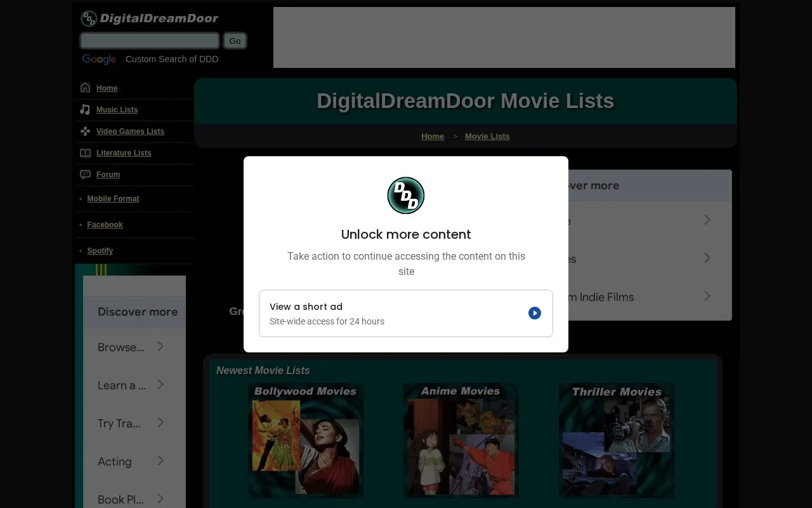
Task: Open the Forum sidebar link
Action: pos(108,175)
